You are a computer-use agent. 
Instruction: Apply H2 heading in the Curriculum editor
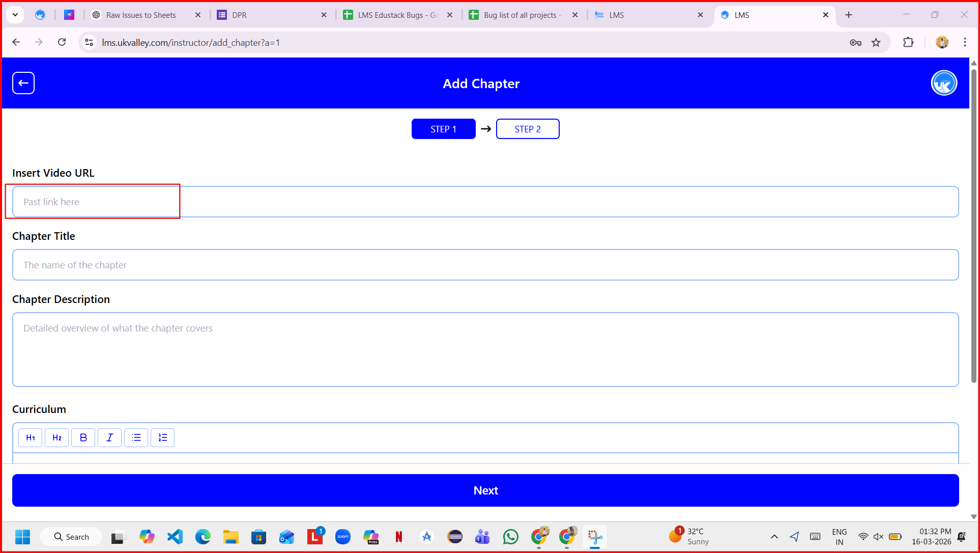[57, 437]
